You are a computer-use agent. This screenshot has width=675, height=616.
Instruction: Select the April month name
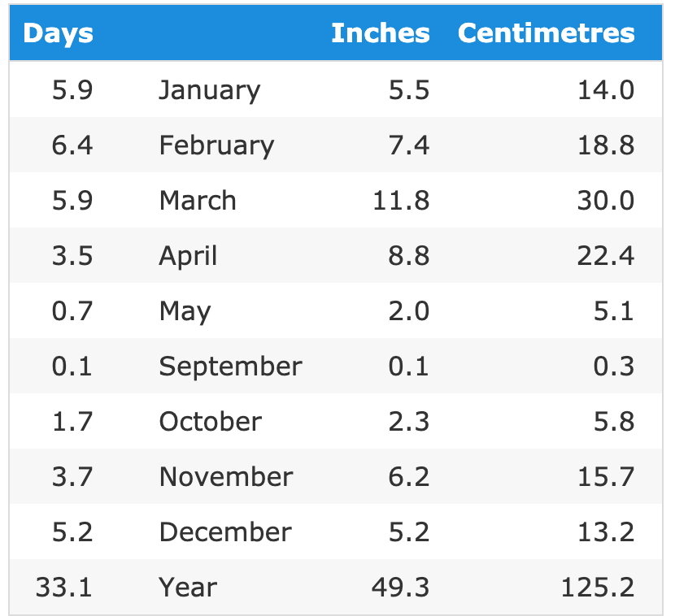click(x=188, y=255)
